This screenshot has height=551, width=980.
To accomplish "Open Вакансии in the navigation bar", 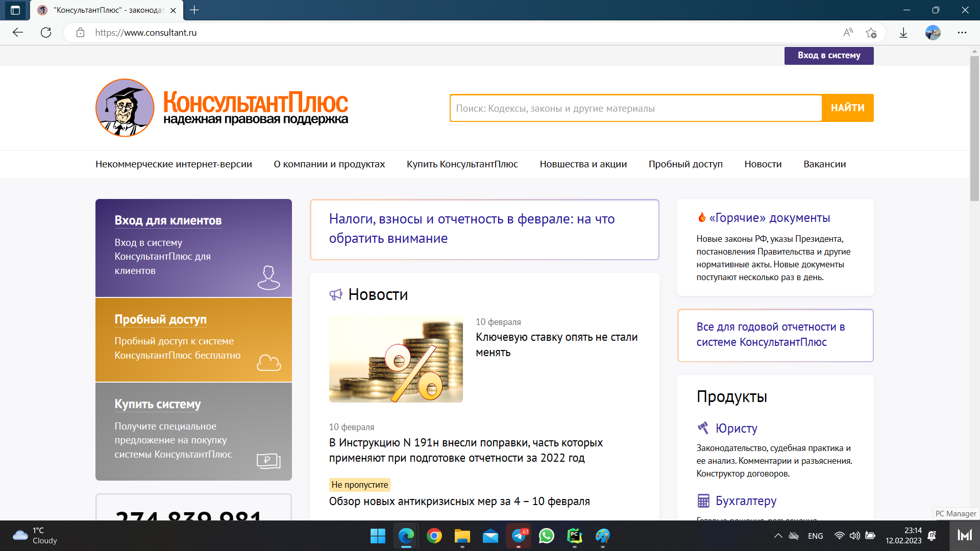I will (x=825, y=164).
